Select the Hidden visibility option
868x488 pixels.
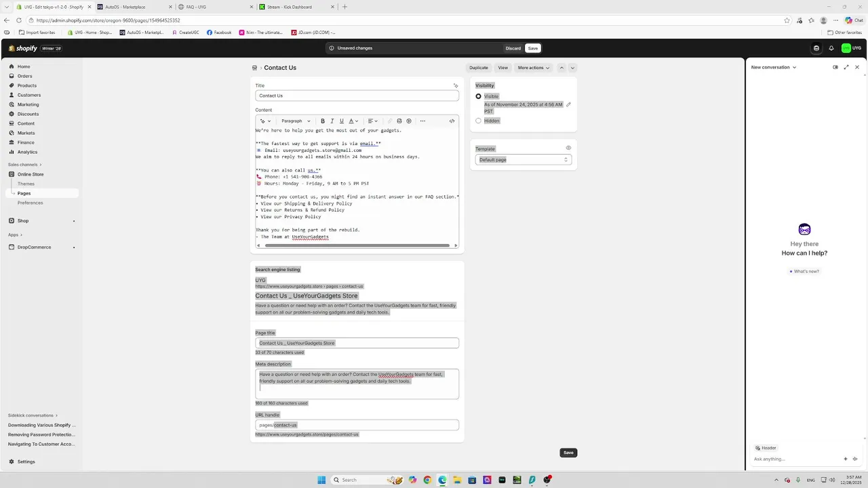pyautogui.click(x=478, y=121)
